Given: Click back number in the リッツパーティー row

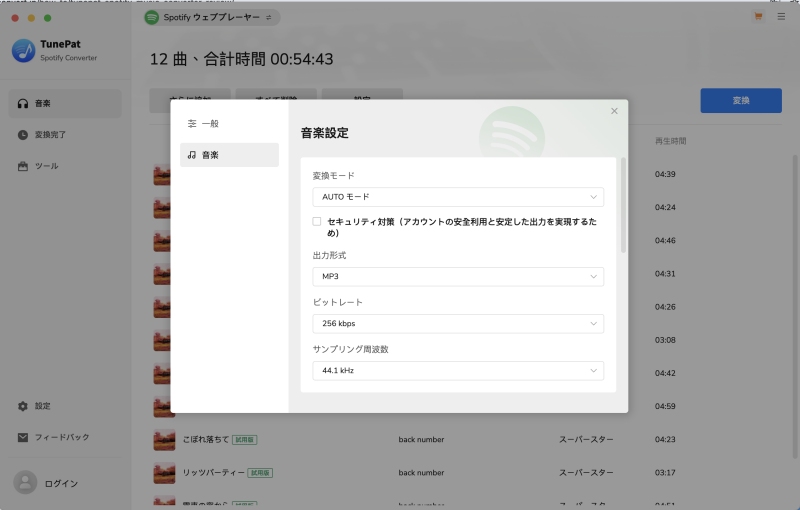Looking at the screenshot, I should pyautogui.click(x=421, y=472).
